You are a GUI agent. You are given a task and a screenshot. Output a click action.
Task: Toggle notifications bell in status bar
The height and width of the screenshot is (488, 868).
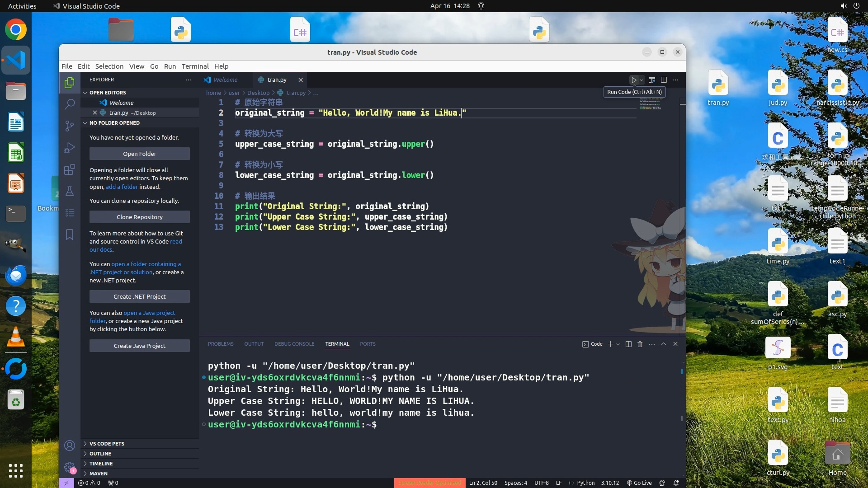[676, 483]
